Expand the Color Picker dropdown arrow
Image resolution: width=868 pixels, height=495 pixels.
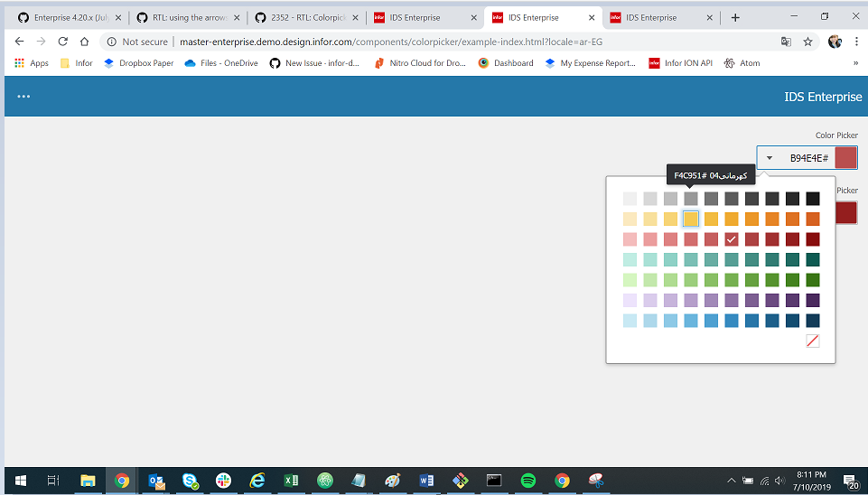[769, 158]
